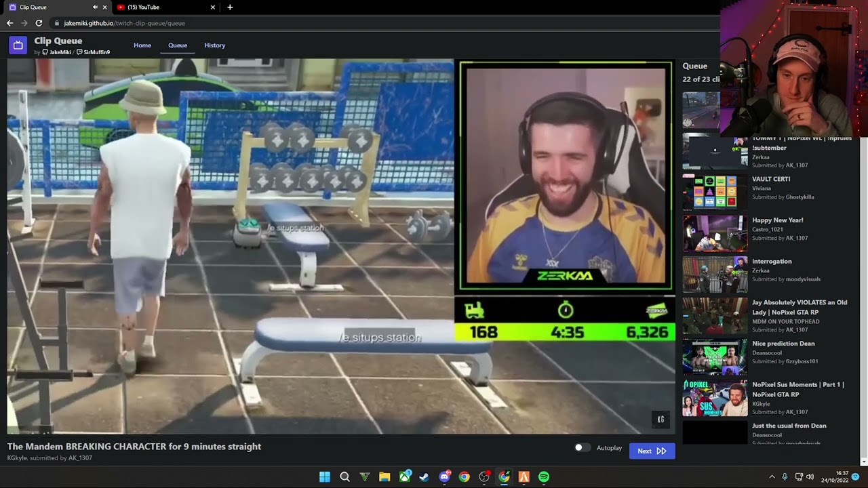Go to the Home page tab
Screen dimensions: 868x488
pyautogui.click(x=142, y=45)
